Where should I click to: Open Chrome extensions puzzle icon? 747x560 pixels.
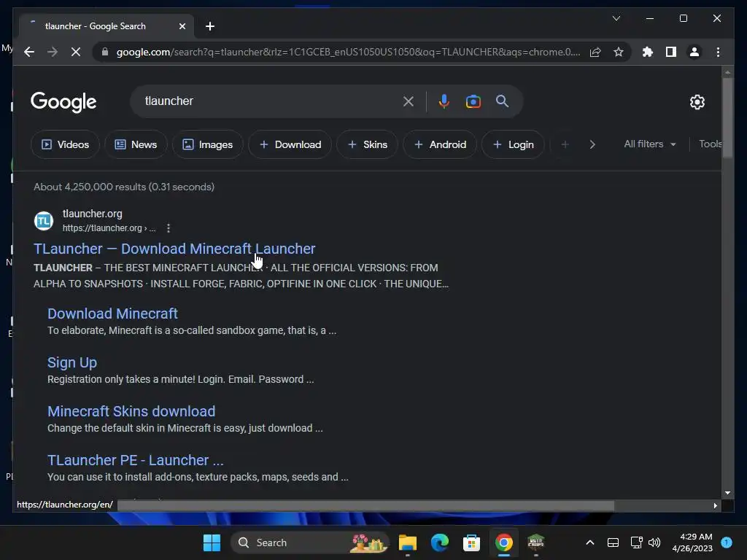[x=648, y=52]
